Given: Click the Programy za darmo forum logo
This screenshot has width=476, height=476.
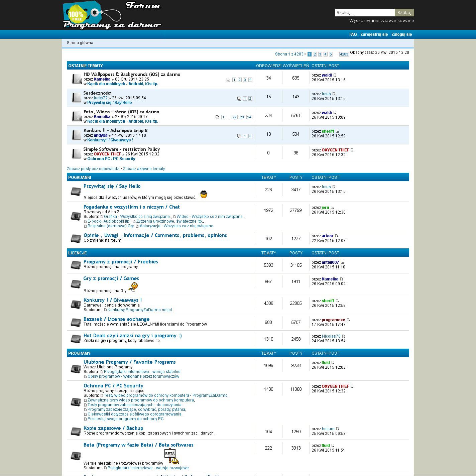Looking at the screenshot, I should [112, 15].
